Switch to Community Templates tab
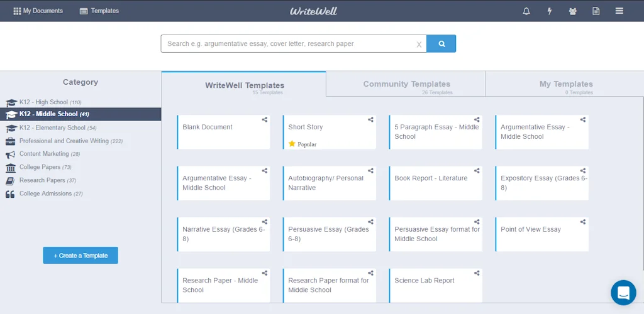Screen dimensions: 644x314 point(406,84)
